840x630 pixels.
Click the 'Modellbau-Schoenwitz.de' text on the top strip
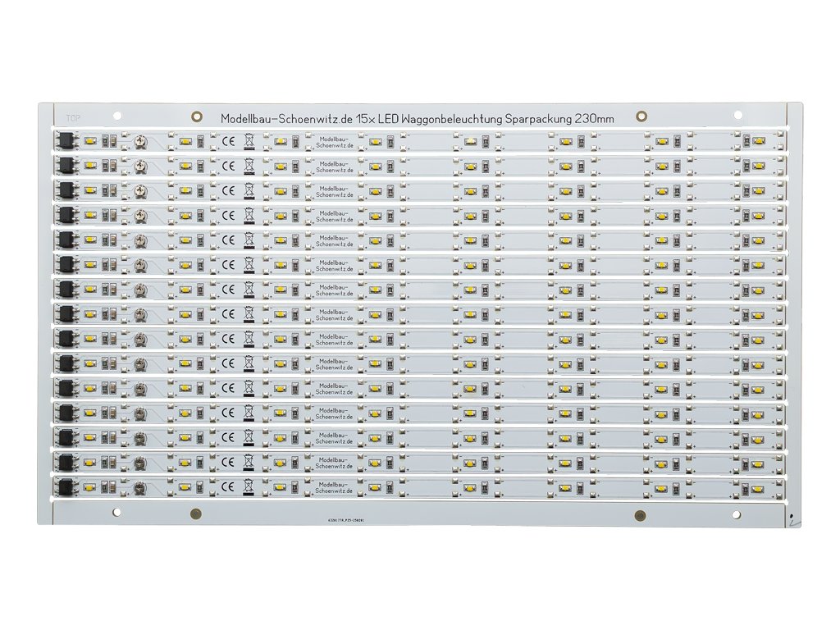point(336,143)
